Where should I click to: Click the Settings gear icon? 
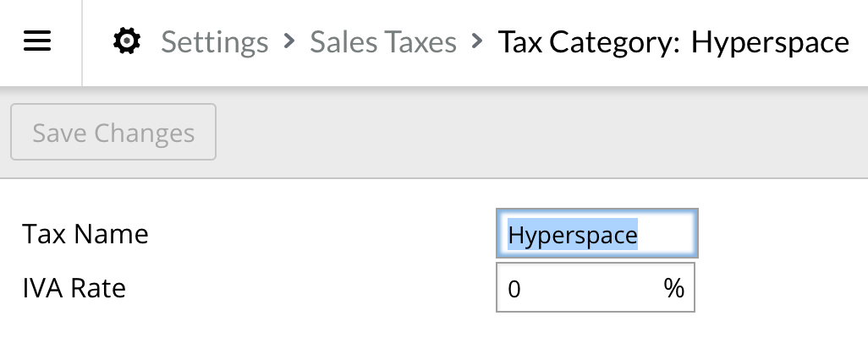127,41
